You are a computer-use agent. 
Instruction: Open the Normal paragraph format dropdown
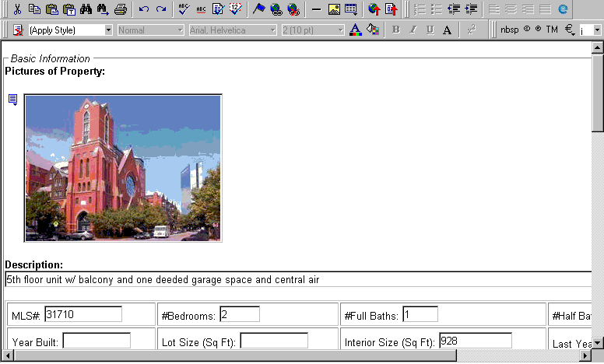pyautogui.click(x=180, y=30)
